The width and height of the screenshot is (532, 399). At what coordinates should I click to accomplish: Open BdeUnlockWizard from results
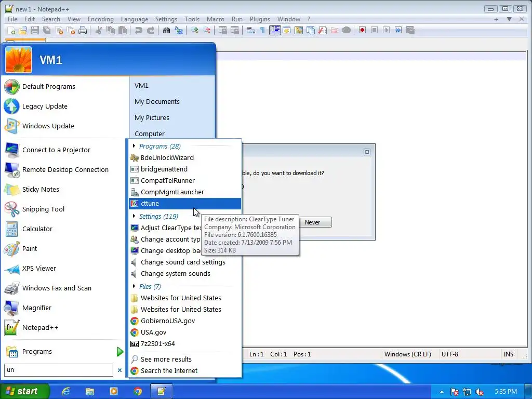coord(185,157)
